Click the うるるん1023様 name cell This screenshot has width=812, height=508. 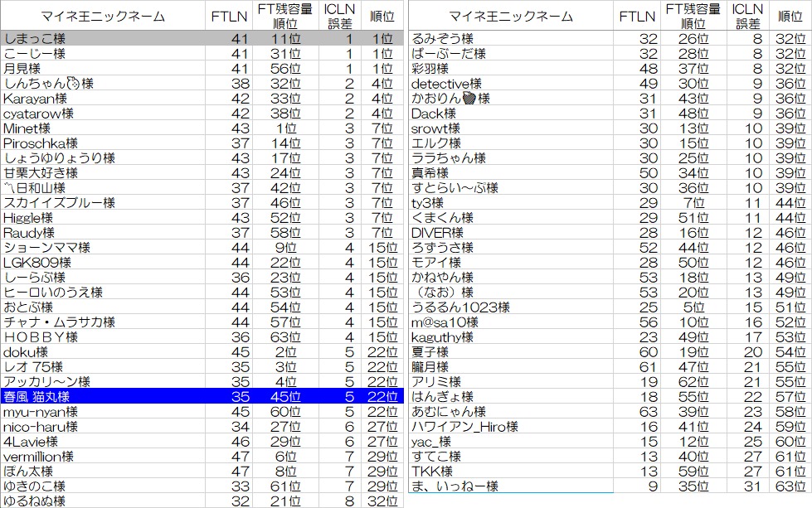pyautogui.click(x=512, y=307)
